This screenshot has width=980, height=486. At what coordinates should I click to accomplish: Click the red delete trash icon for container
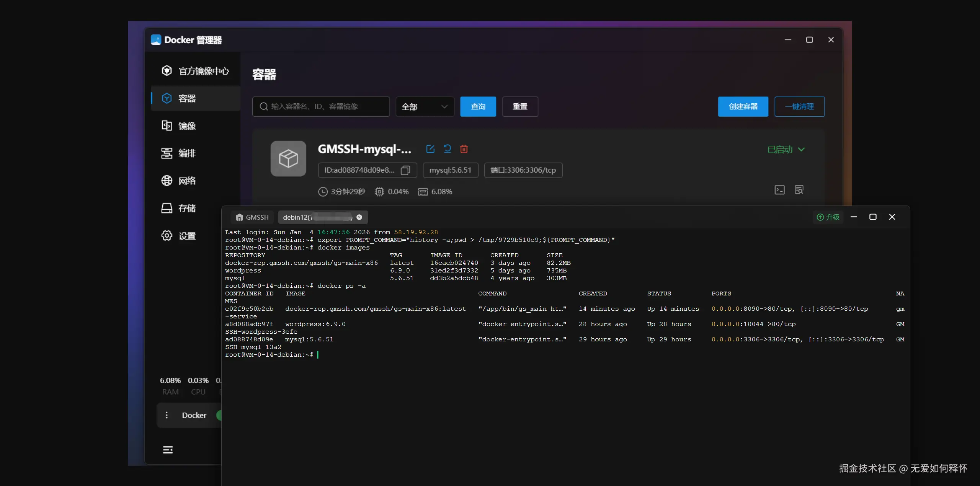tap(464, 149)
